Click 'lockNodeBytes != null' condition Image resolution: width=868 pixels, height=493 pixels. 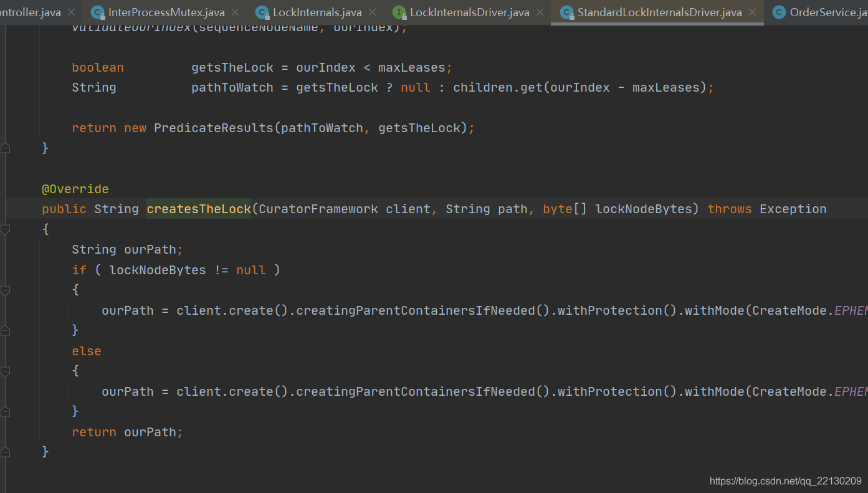pos(188,270)
